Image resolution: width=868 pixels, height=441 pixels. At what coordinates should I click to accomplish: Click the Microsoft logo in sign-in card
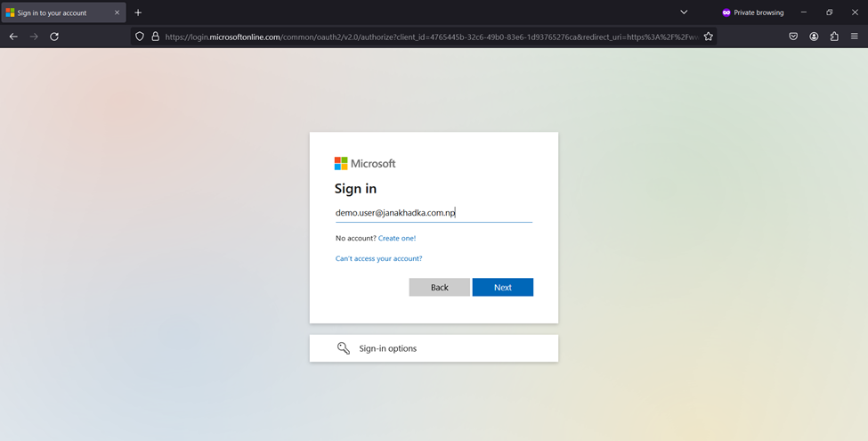365,163
